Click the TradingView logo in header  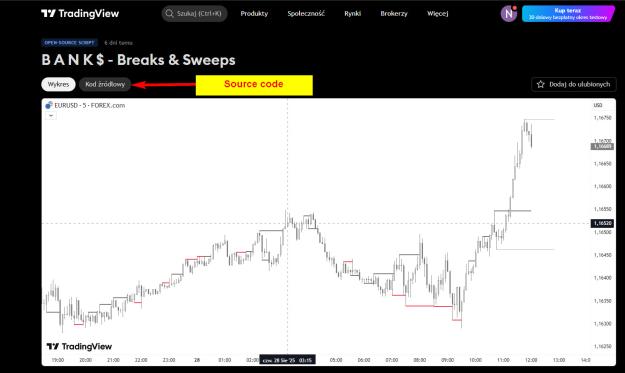coord(80,14)
